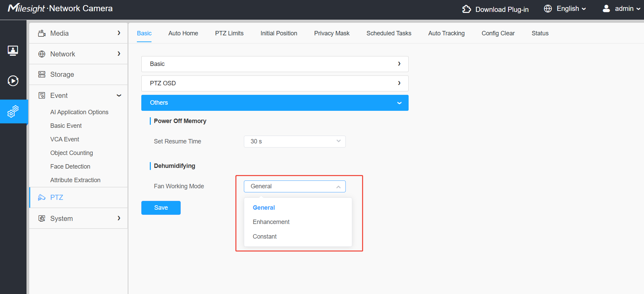Click the Milesight logo
Screen dimensions: 644x294
pos(26,8)
